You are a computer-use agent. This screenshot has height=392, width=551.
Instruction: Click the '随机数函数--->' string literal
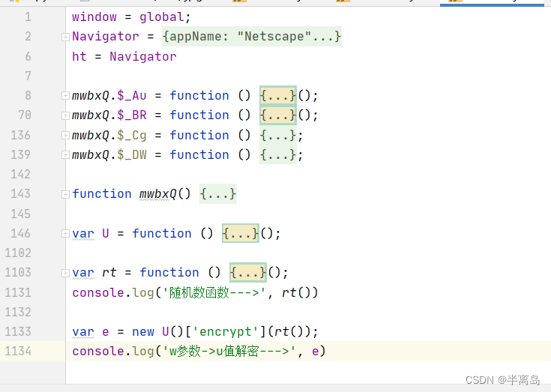pyautogui.click(x=214, y=292)
